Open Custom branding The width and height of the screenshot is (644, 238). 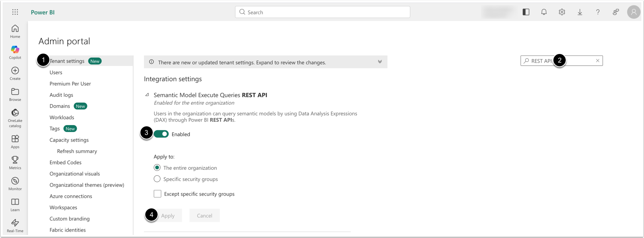70,219
